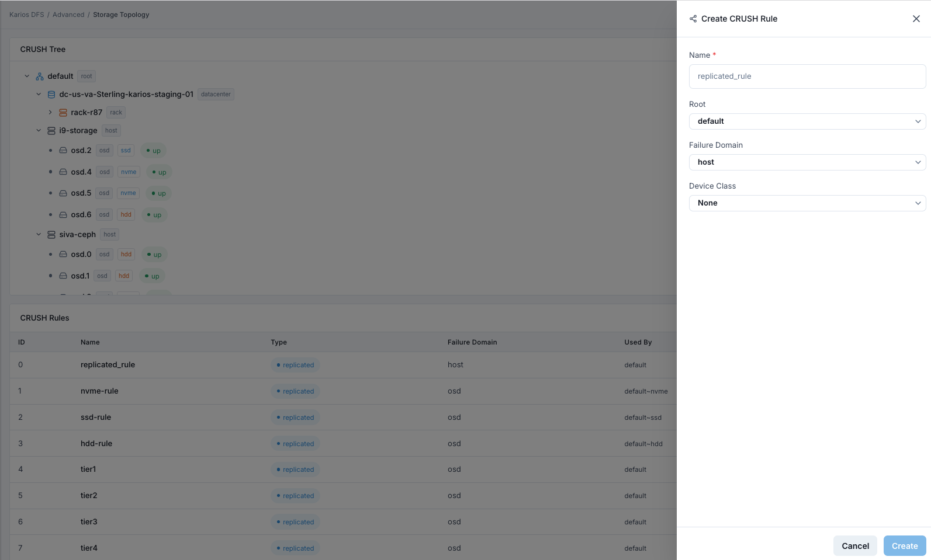Click the hdd tag on osd.0
The width and height of the screenshot is (931, 560).
point(126,255)
